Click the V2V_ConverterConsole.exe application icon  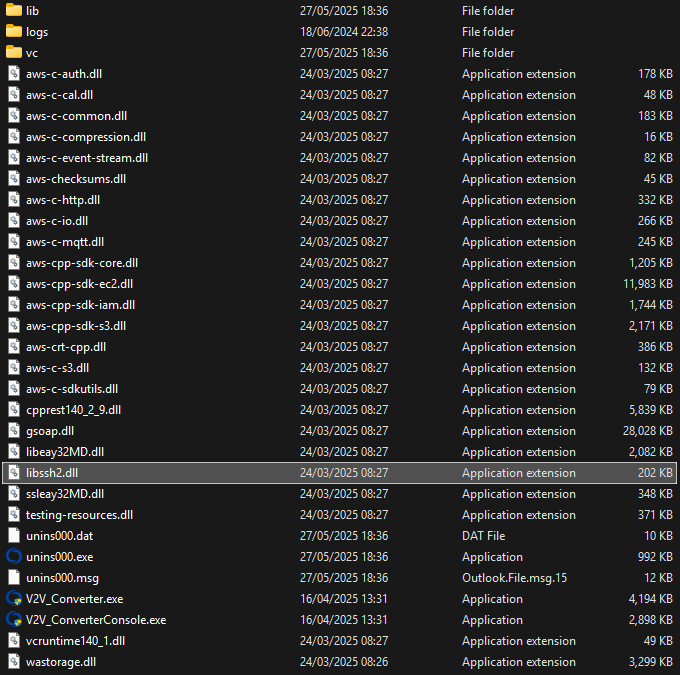point(14,619)
